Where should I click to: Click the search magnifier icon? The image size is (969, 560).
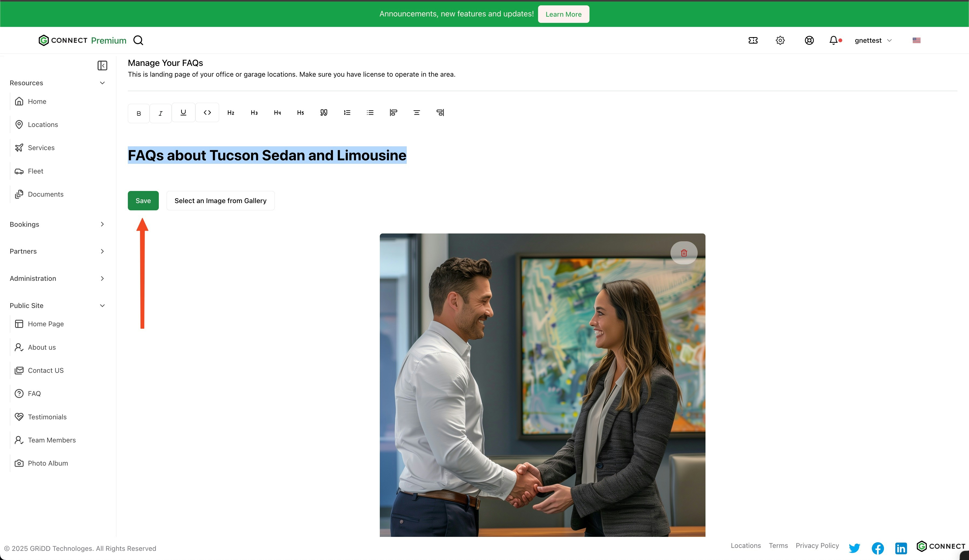coord(138,40)
